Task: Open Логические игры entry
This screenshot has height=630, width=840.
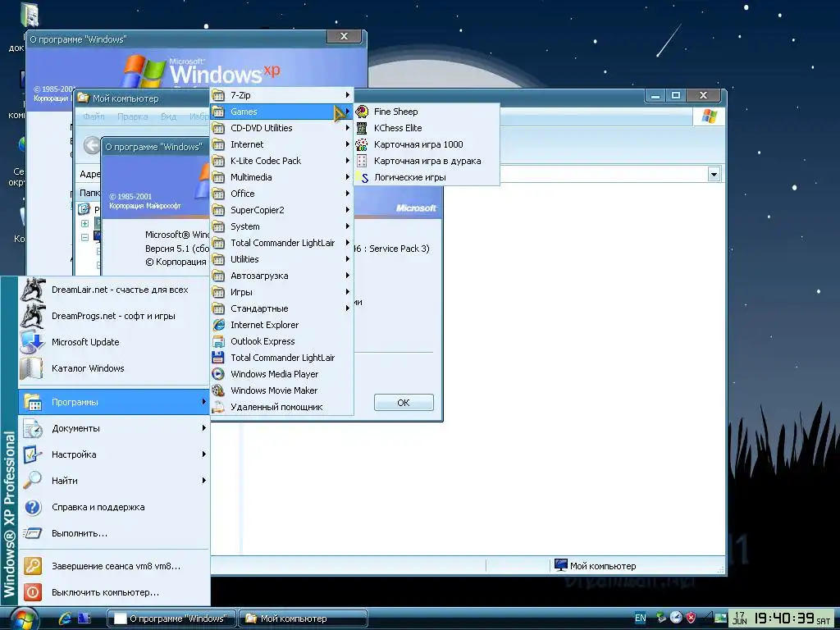Action: 427,177
